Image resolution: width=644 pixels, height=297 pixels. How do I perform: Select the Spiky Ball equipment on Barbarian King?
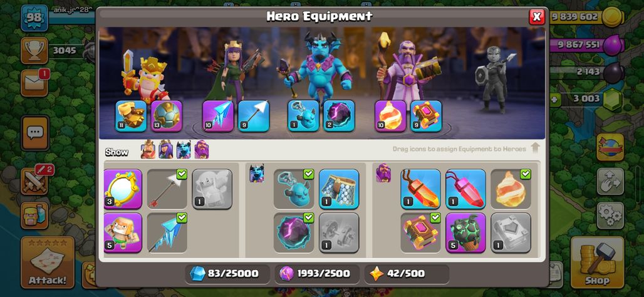(x=167, y=116)
